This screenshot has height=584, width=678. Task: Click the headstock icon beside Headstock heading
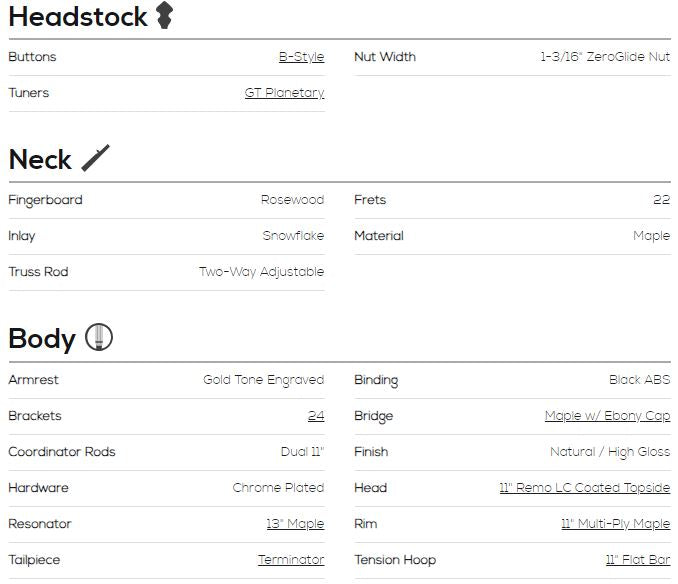coord(164,15)
